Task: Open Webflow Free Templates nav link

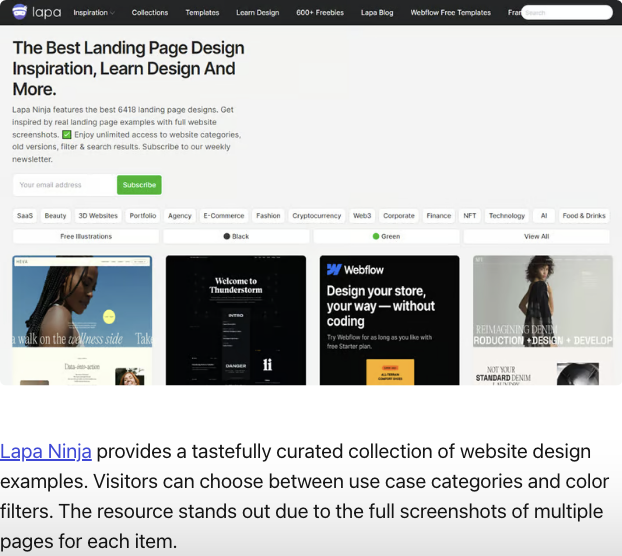Action: tap(451, 13)
